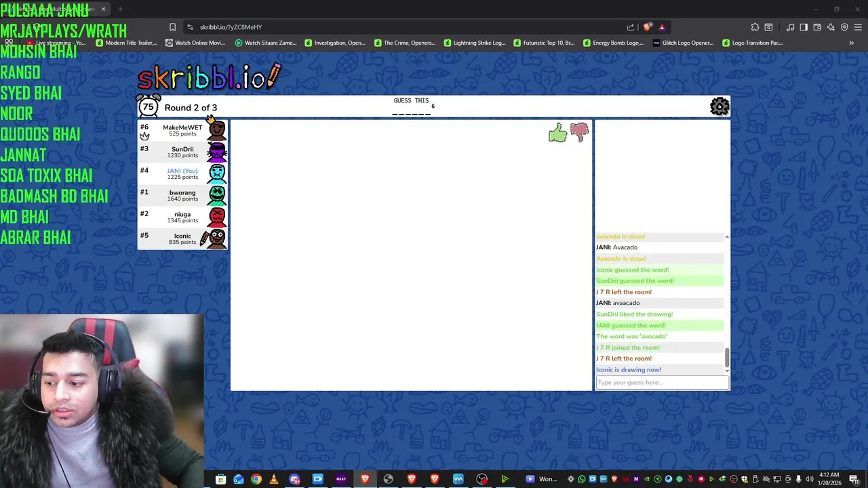Open Futuristic Top 10 bookmark
The height and width of the screenshot is (488, 868).
pos(544,43)
